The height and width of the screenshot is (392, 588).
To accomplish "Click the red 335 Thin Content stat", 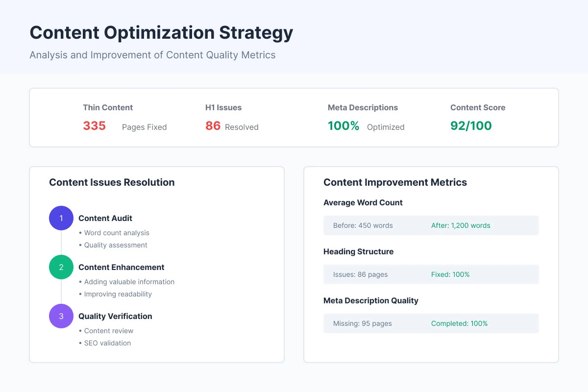I will (94, 125).
